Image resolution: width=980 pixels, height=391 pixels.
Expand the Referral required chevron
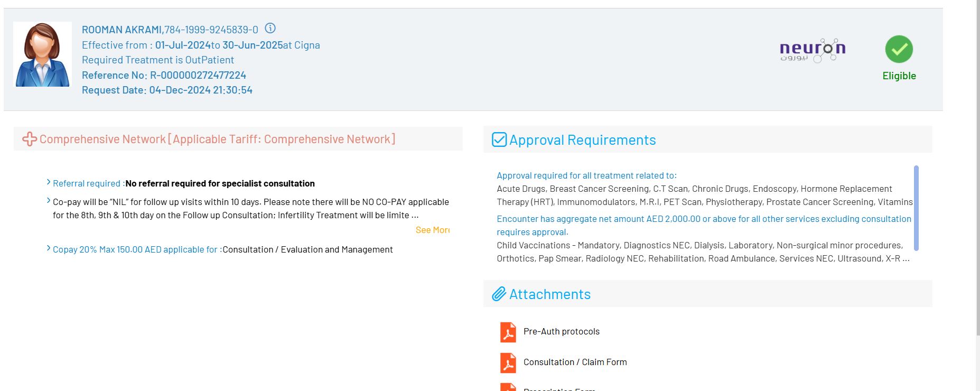(x=49, y=183)
